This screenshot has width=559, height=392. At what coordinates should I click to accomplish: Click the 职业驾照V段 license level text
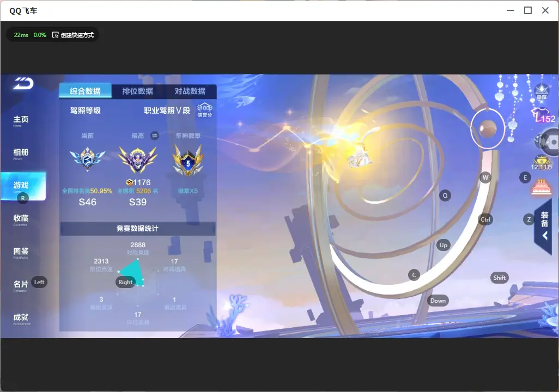coord(167,111)
